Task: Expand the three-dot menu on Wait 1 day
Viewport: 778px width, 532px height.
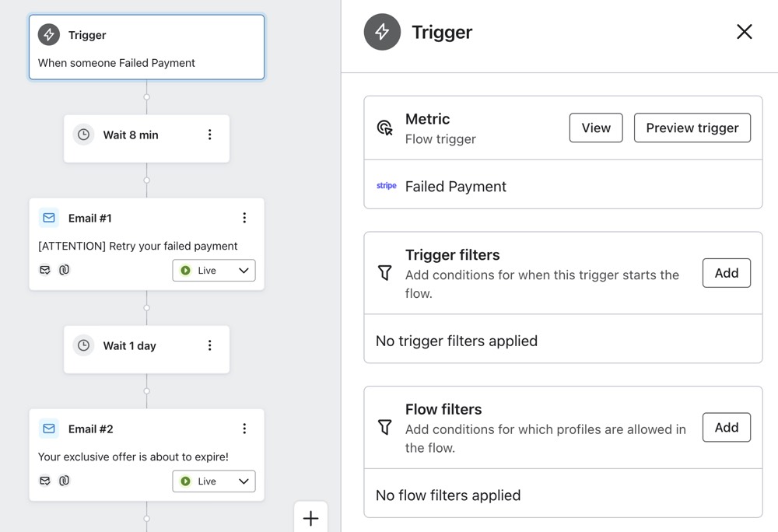Action: click(209, 345)
